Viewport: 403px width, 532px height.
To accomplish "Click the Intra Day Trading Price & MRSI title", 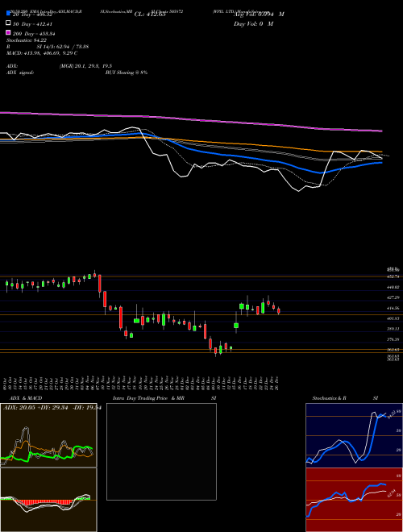I will [x=164, y=398].
